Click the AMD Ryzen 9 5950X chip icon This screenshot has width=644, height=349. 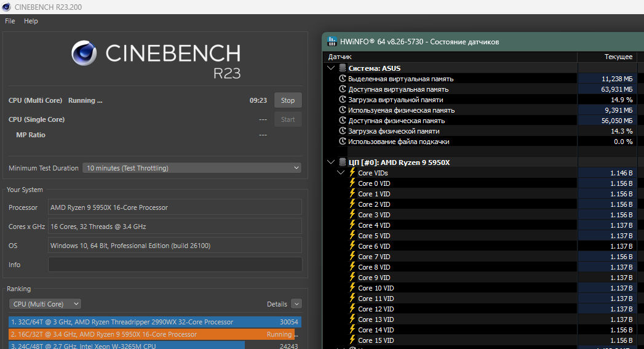[x=343, y=162]
